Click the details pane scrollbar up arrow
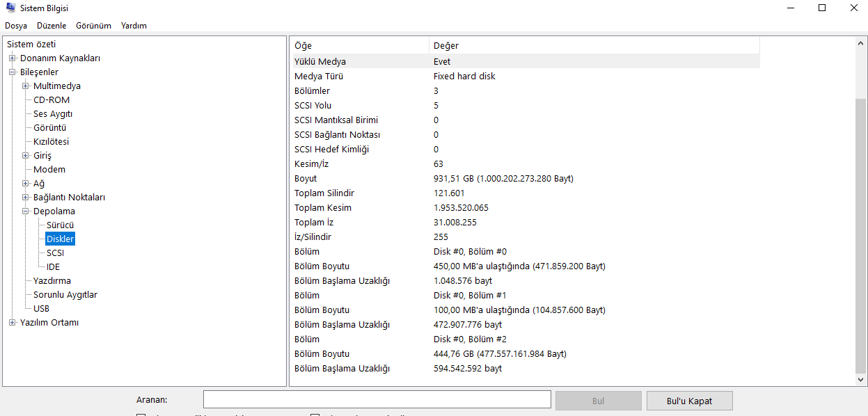The height and width of the screenshot is (416, 868). [x=861, y=43]
